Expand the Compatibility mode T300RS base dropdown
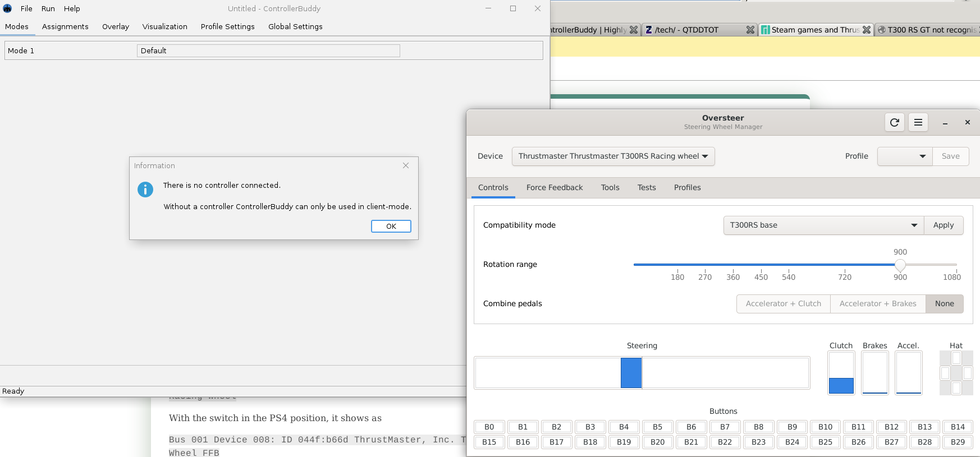The image size is (980, 457). click(x=824, y=225)
